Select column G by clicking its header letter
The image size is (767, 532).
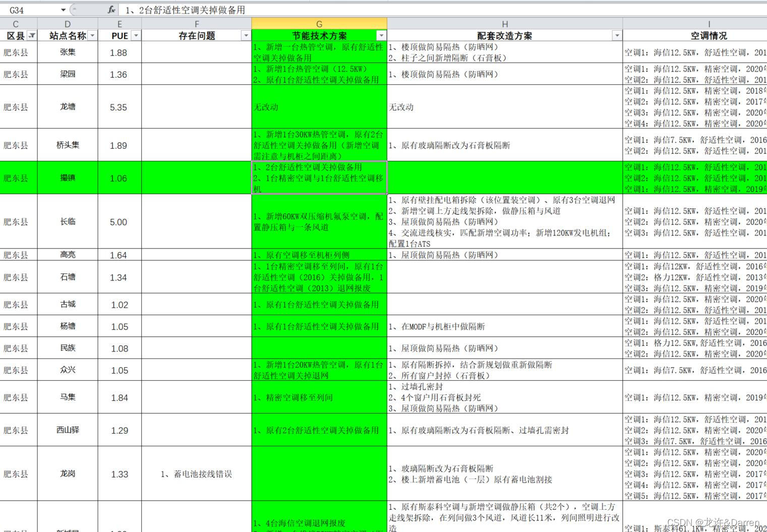click(x=319, y=23)
